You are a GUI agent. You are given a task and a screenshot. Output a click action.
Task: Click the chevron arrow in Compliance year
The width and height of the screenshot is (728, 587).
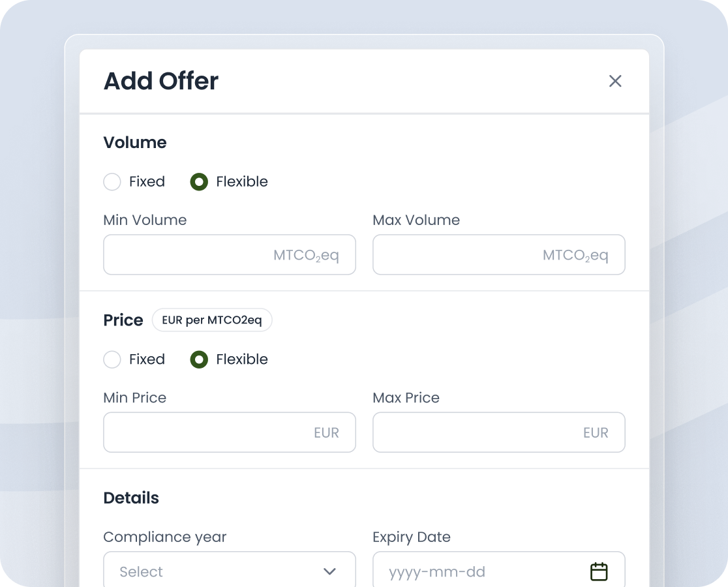(329, 571)
